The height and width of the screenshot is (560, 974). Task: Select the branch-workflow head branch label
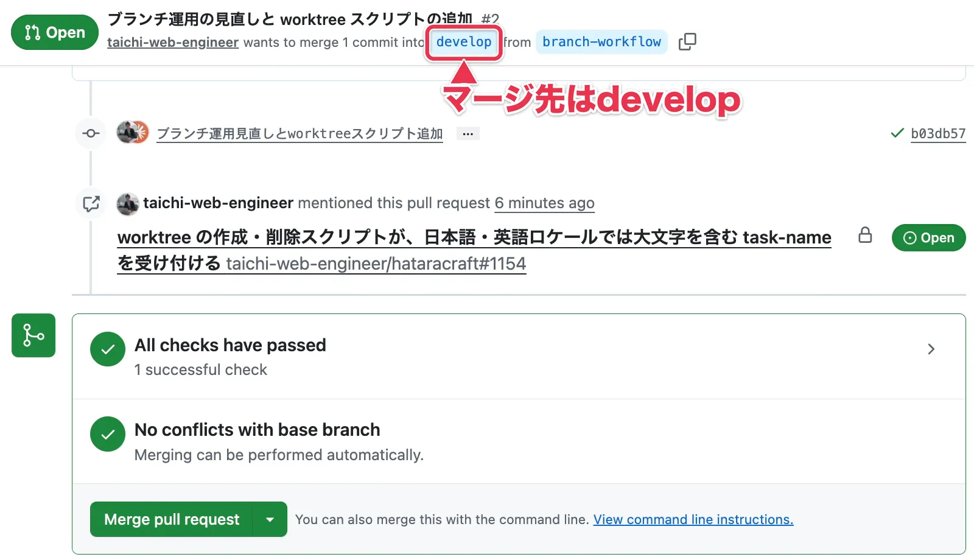point(601,42)
